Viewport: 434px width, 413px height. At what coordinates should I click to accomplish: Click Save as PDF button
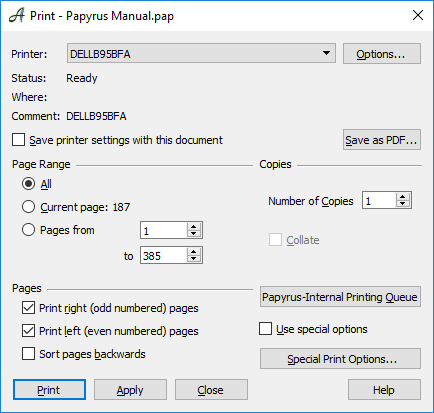click(382, 140)
